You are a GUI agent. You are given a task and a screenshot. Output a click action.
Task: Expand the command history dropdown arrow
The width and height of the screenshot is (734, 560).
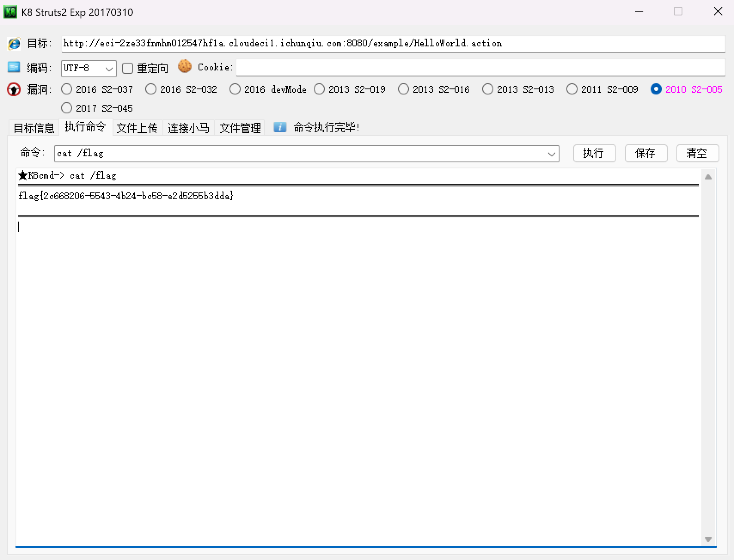(x=552, y=154)
